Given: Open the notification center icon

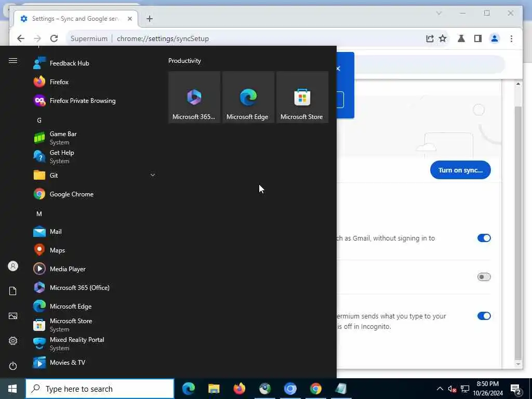Looking at the screenshot, I should tap(516, 389).
